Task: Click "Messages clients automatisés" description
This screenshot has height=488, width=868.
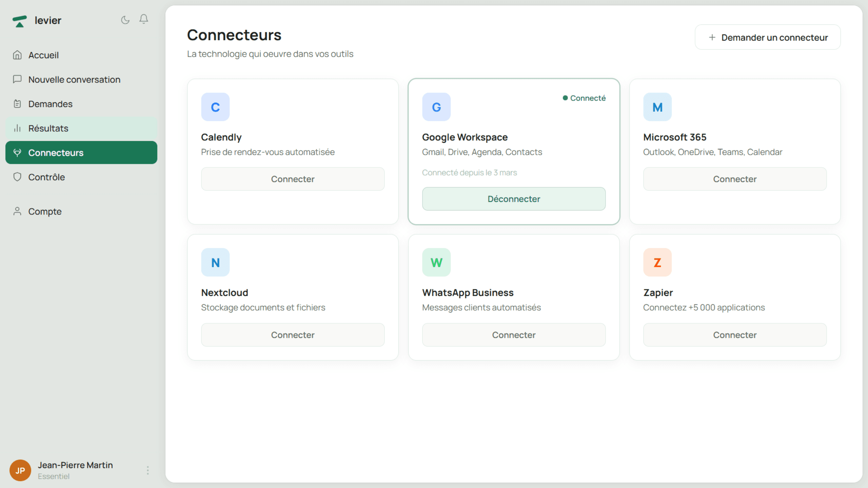Action: coord(481,308)
